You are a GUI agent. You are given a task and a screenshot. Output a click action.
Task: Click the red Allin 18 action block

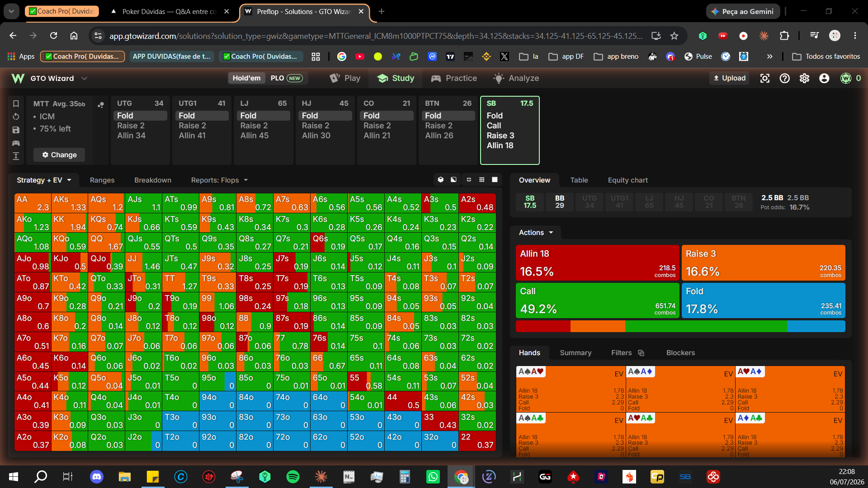(x=598, y=263)
